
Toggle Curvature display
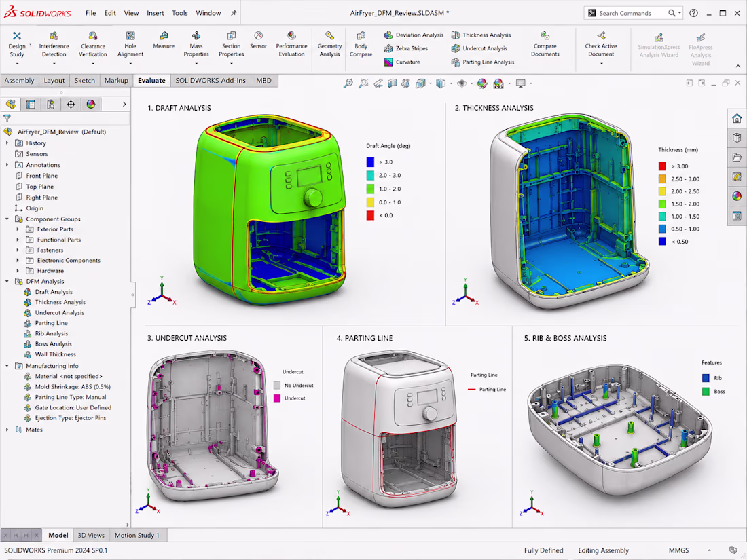click(x=402, y=62)
